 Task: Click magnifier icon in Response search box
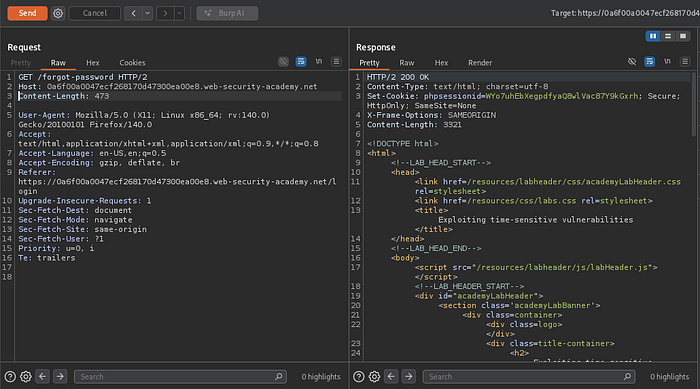627,376
